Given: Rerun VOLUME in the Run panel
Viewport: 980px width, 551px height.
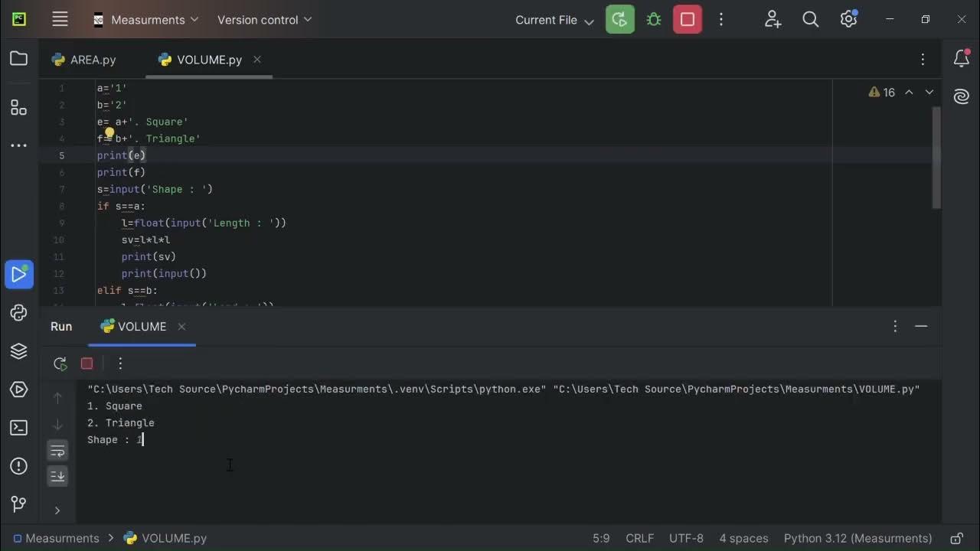Looking at the screenshot, I should pos(60,364).
